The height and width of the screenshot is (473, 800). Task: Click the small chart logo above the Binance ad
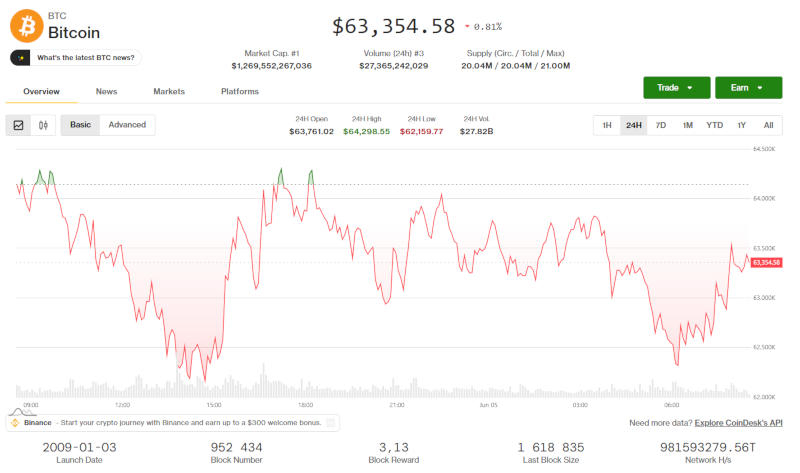[x=22, y=411]
